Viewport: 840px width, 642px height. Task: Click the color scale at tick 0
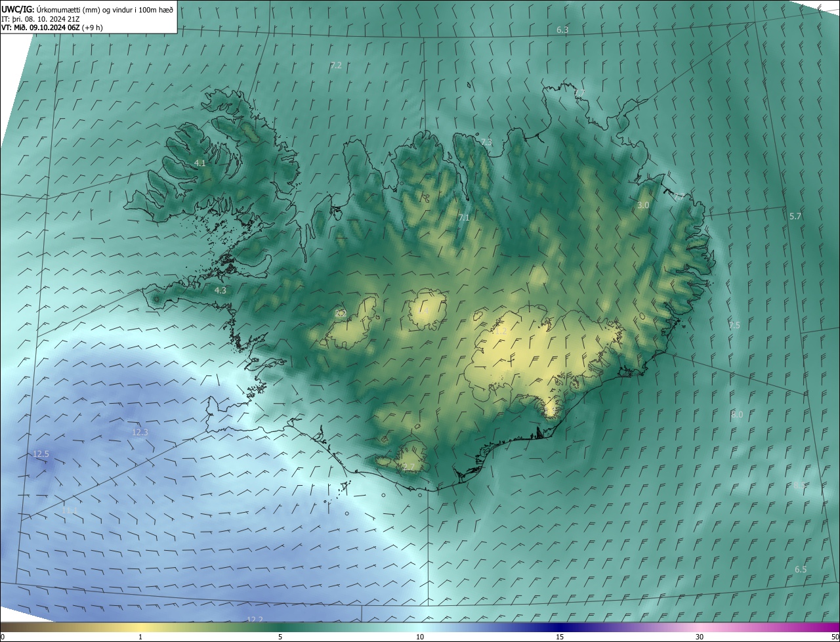(2, 637)
